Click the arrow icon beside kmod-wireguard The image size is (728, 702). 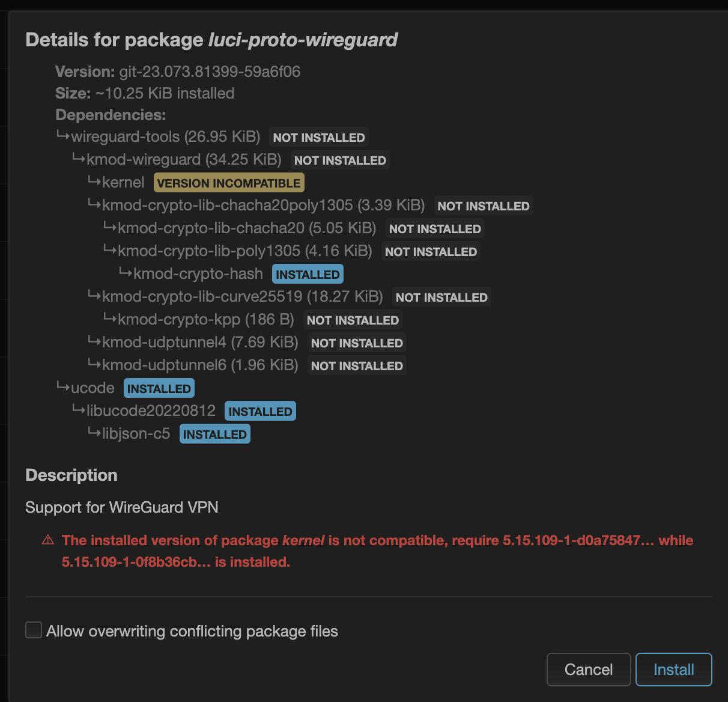point(78,159)
